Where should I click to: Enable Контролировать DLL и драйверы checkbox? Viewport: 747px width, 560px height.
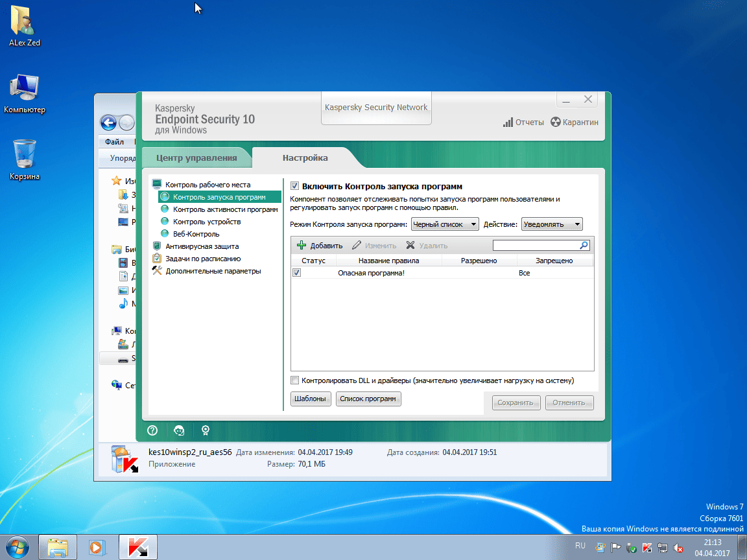click(294, 380)
